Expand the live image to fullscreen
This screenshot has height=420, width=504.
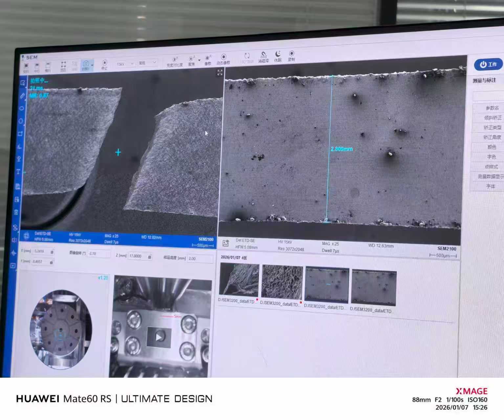[x=220, y=73]
